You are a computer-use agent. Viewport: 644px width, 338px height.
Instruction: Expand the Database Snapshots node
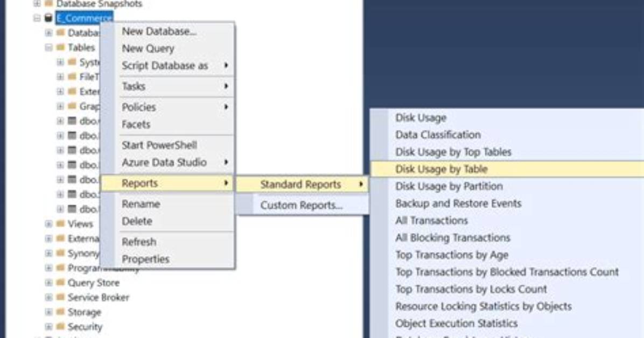(37, 4)
